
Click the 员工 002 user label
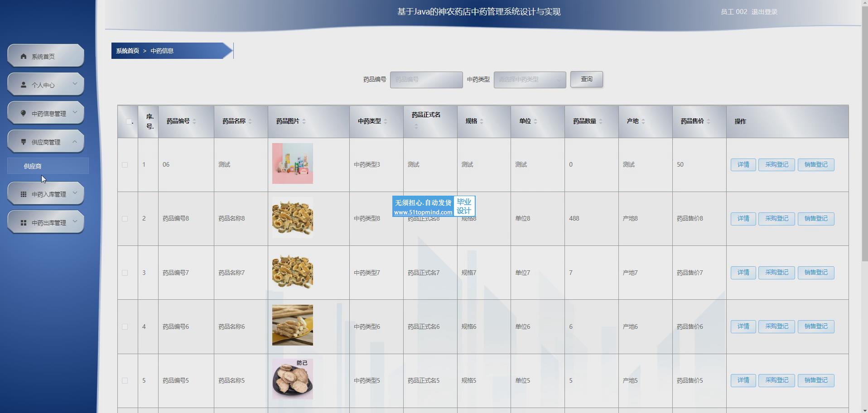(734, 12)
